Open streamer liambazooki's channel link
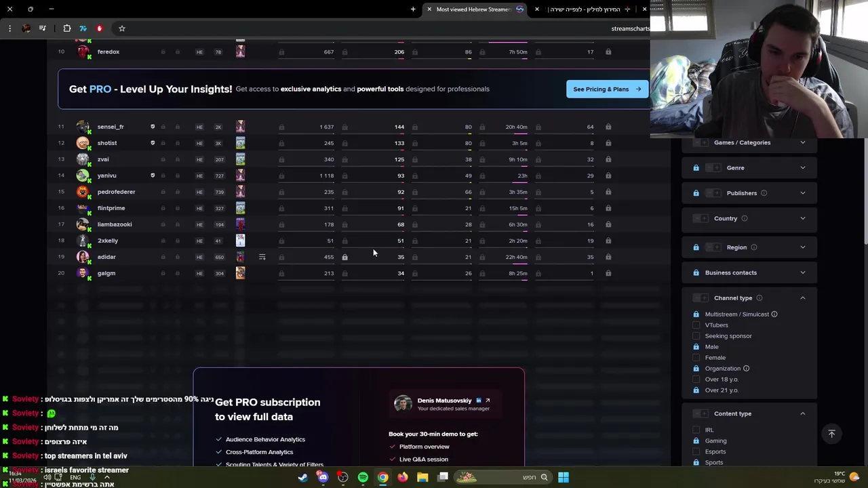This screenshot has width=868, height=488. click(115, 224)
